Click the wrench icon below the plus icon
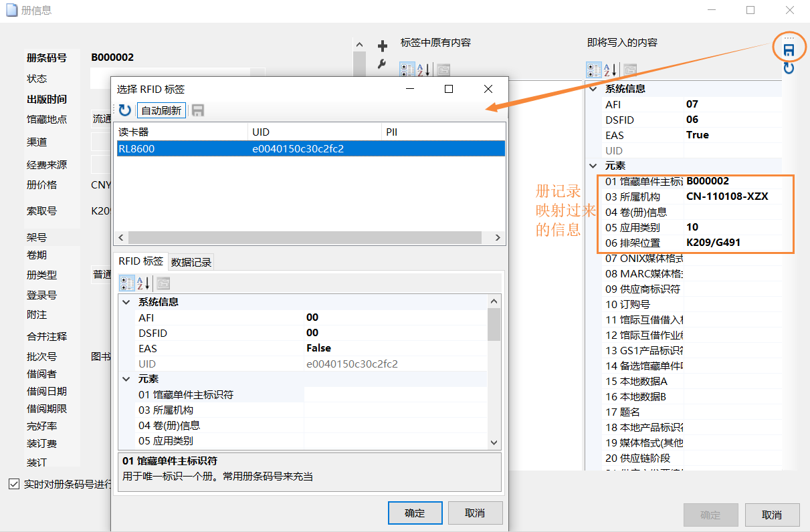The width and height of the screenshot is (810, 532). point(383,64)
